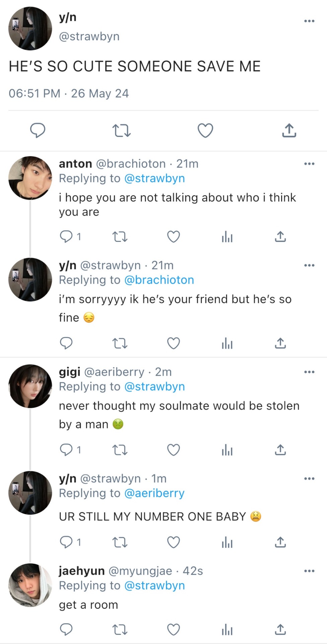This screenshot has width=327, height=644.
Task: Like the main tweet by strawbyn
Action: pos(205,130)
